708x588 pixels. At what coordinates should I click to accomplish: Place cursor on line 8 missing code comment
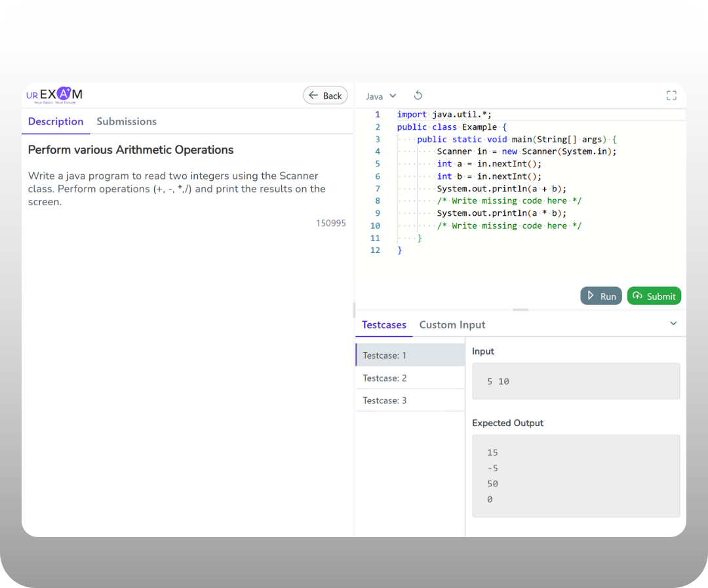509,201
